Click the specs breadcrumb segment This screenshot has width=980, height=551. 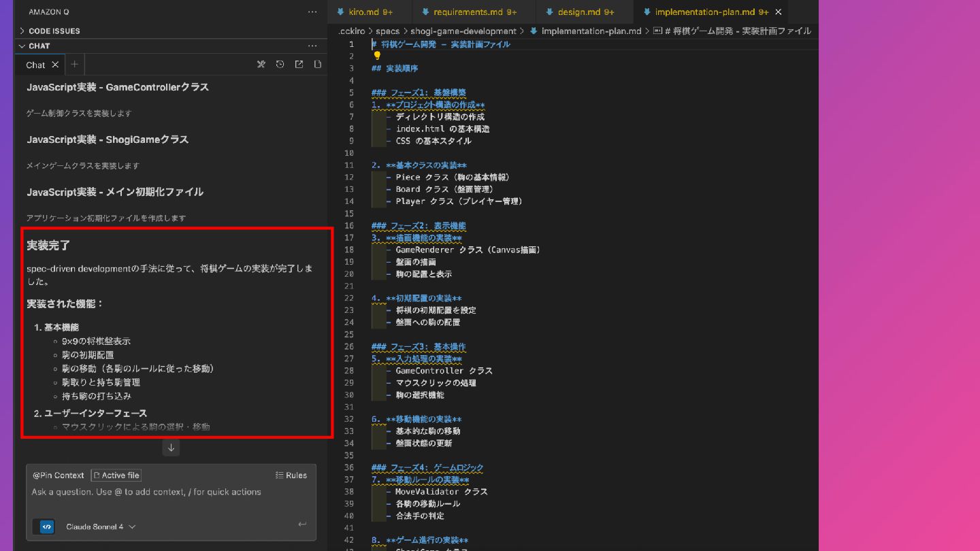click(388, 31)
